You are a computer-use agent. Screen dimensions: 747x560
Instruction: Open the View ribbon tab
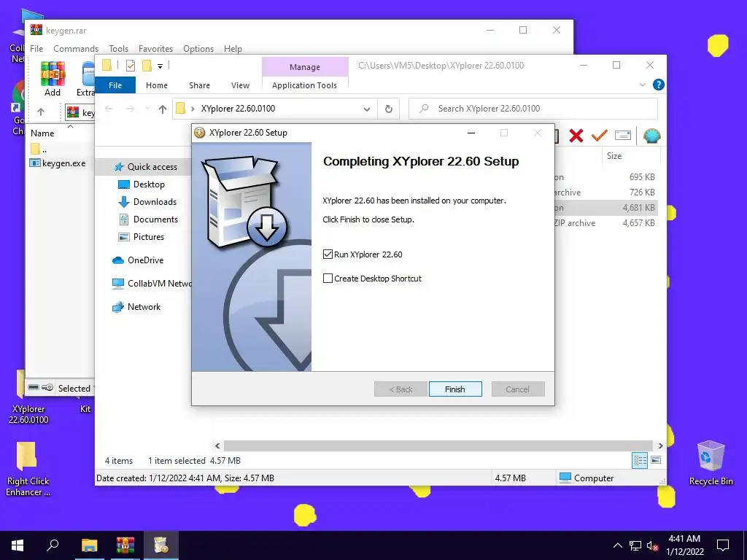point(240,85)
